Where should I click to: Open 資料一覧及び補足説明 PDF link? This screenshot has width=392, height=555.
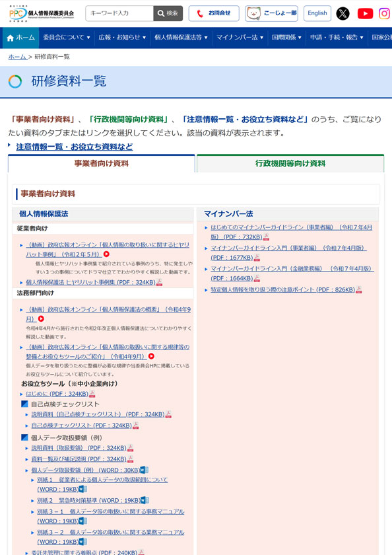coord(79,459)
